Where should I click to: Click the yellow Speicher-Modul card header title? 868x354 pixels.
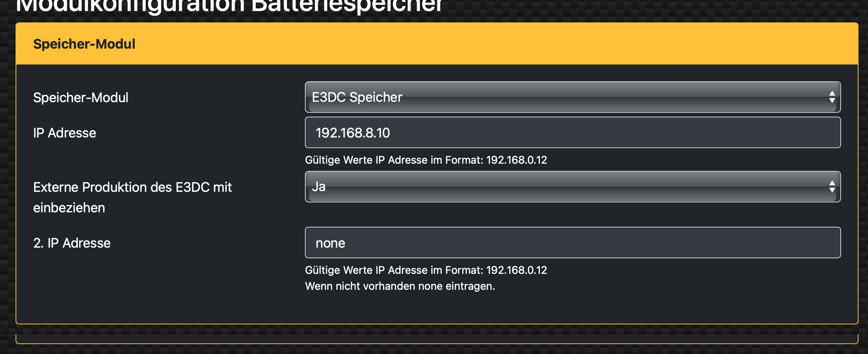pos(84,44)
